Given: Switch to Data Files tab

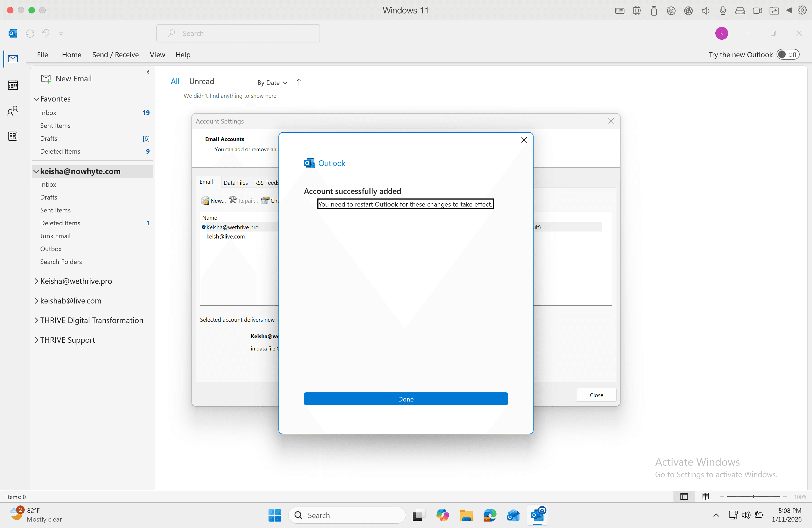Looking at the screenshot, I should 235,183.
